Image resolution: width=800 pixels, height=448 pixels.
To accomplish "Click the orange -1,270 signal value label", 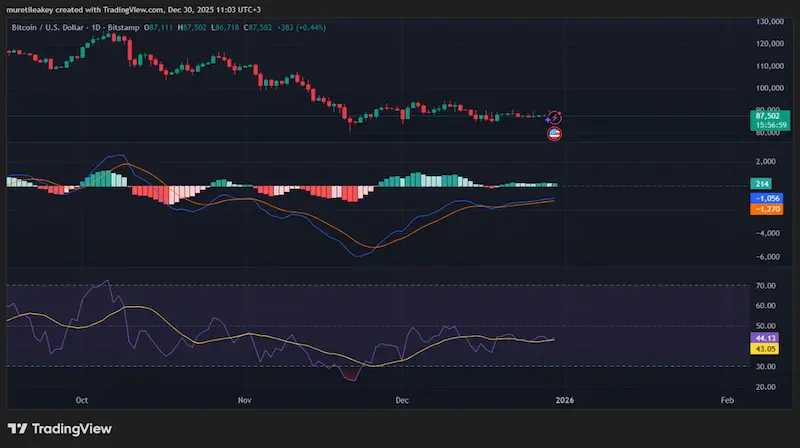I will (769, 209).
